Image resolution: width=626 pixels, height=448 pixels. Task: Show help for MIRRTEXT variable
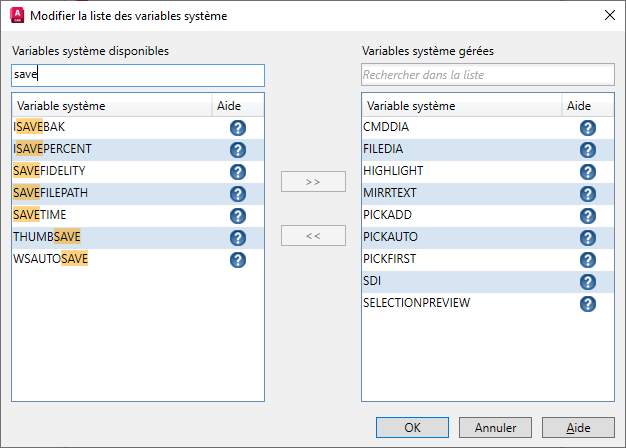[588, 193]
